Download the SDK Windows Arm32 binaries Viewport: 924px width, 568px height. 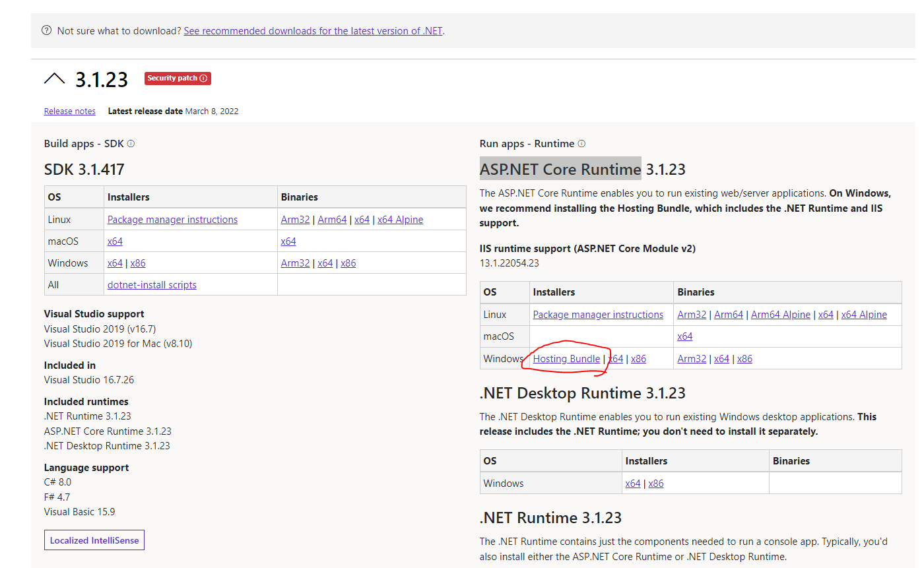(295, 263)
